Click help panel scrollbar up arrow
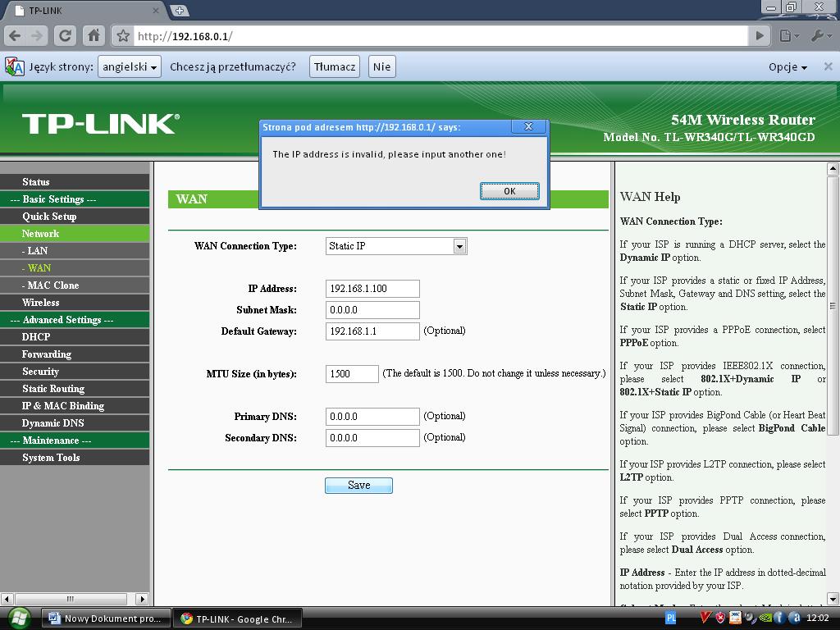 click(x=833, y=169)
